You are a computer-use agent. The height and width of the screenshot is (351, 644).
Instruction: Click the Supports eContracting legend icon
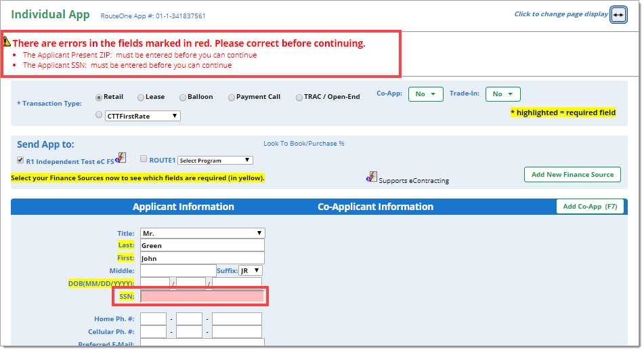click(372, 178)
